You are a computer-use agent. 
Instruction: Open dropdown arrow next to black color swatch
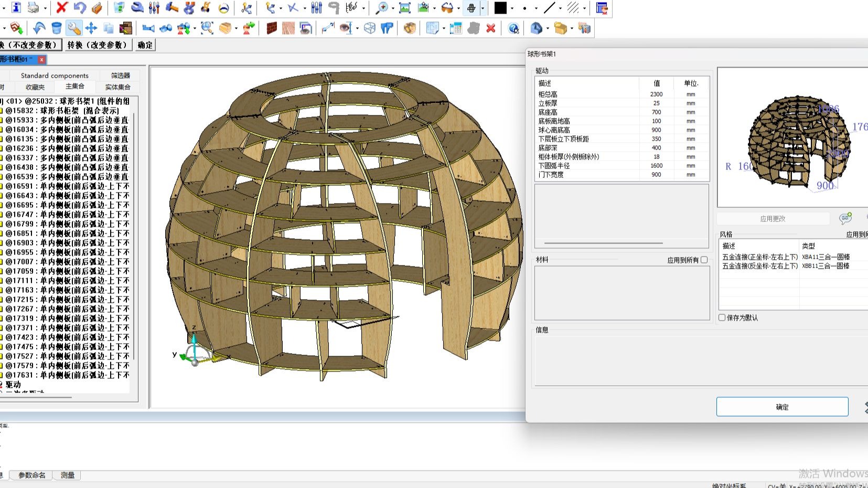click(512, 8)
